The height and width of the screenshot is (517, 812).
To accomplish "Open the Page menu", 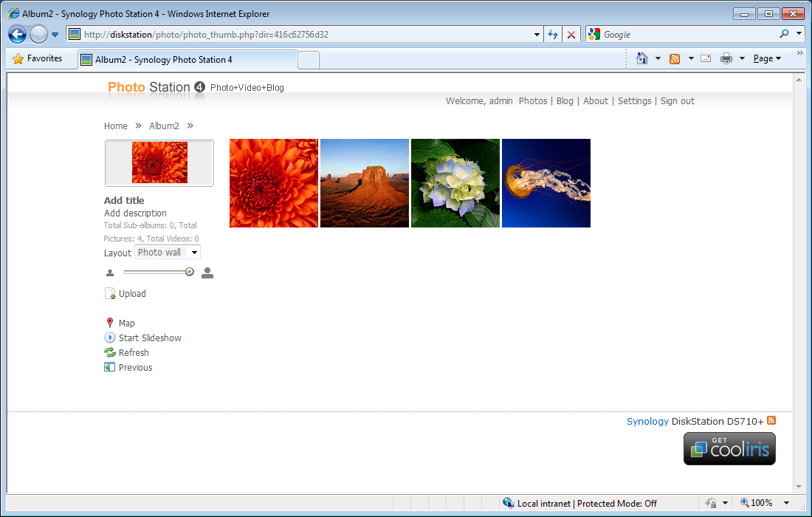I will click(x=767, y=58).
